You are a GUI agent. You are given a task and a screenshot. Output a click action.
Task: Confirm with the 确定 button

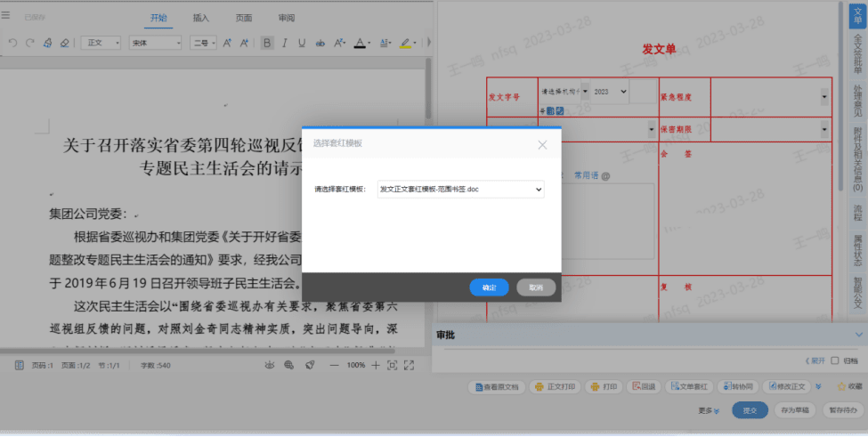tap(489, 287)
